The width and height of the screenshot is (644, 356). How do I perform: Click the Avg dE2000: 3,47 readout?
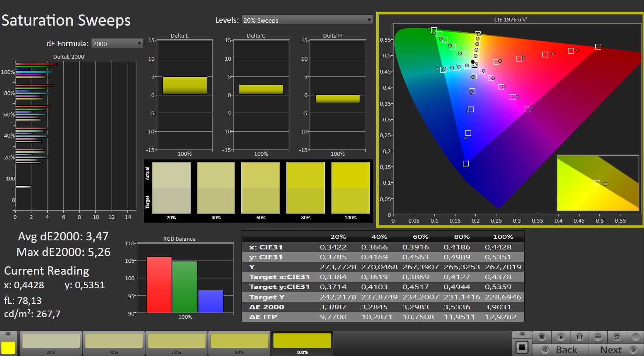(x=63, y=236)
